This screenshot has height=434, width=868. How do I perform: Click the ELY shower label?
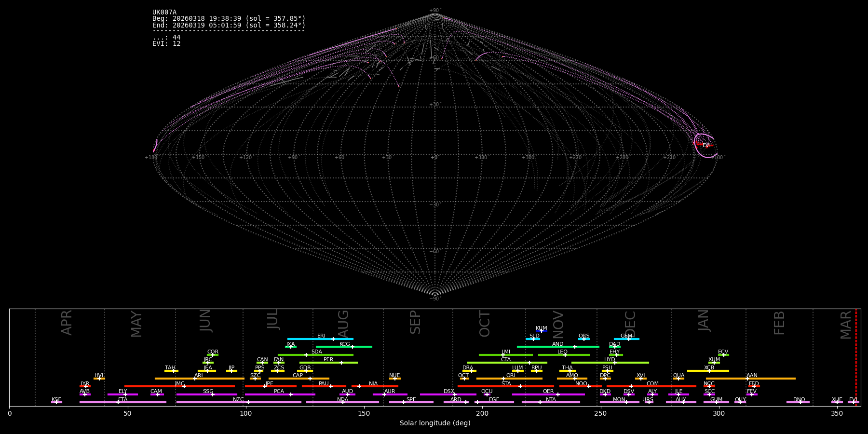(123, 391)
